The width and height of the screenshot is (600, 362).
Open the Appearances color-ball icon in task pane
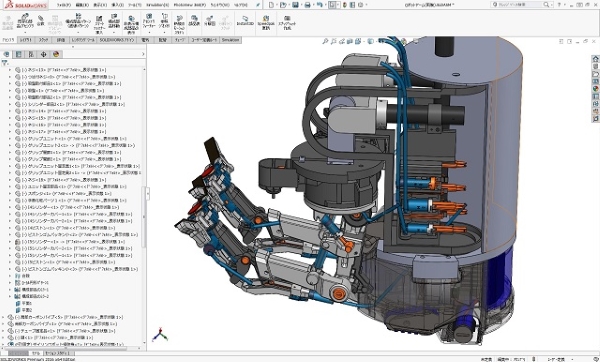pyautogui.click(x=595, y=88)
